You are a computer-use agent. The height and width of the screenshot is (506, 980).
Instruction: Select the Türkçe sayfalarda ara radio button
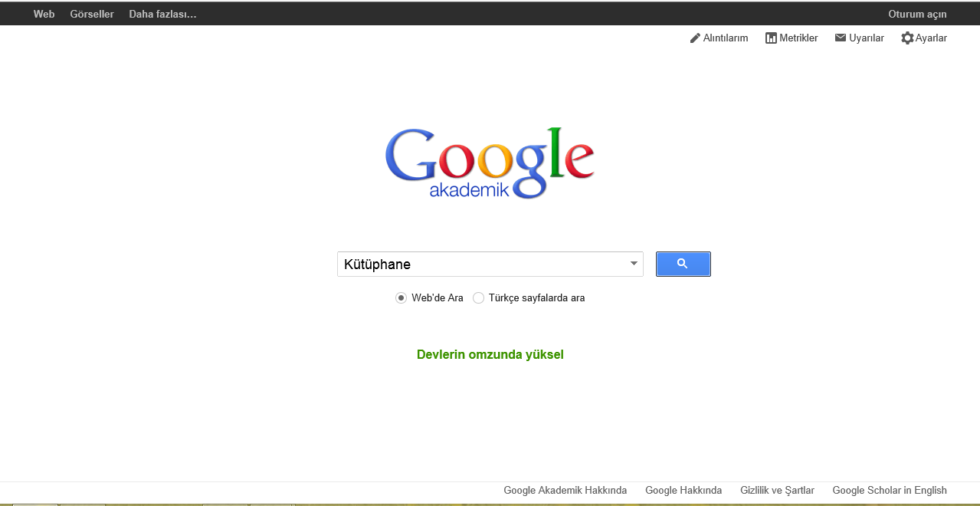click(x=478, y=297)
